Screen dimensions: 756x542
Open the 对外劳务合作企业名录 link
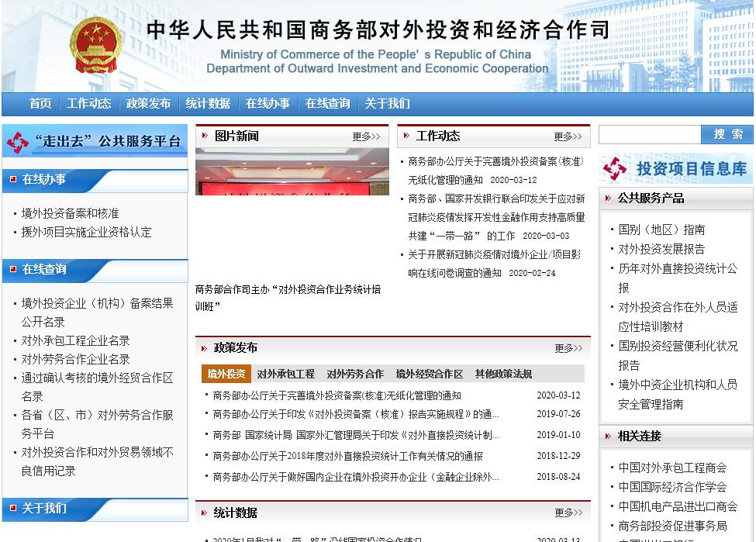coord(76,359)
